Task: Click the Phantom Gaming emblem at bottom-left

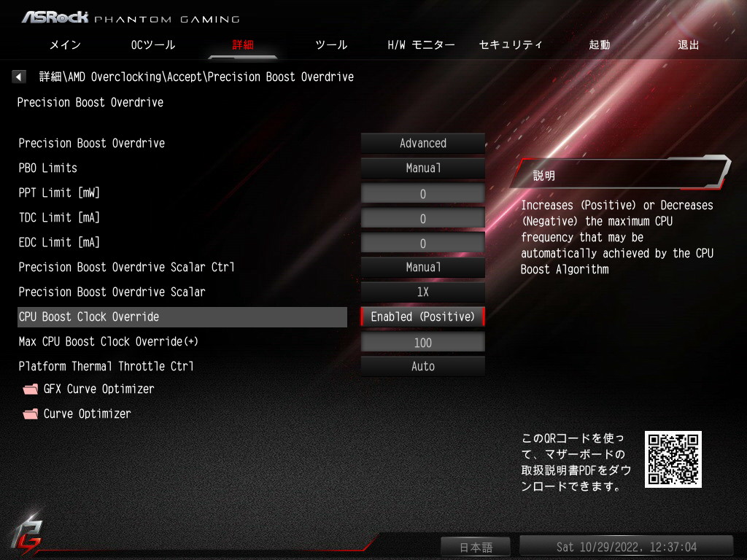Action: [26, 534]
